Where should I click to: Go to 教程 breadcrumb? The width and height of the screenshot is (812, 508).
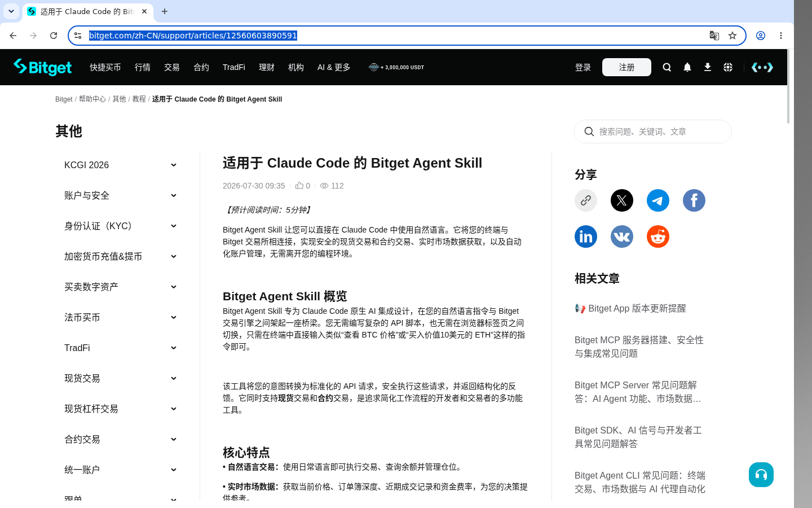click(139, 99)
